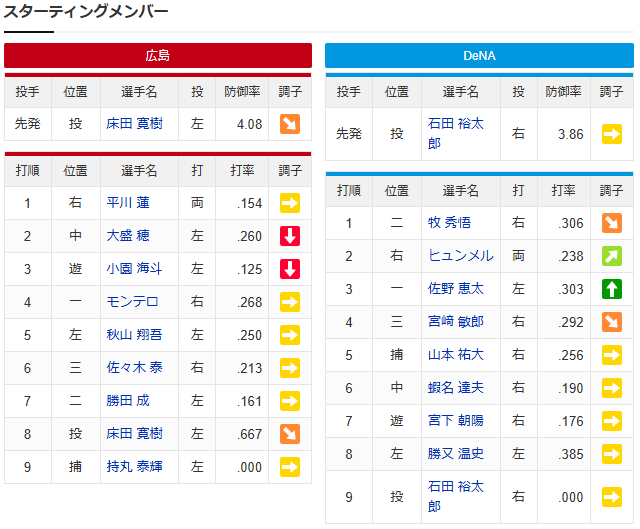Click the condition icon for 佐々木 泰

(x=290, y=368)
